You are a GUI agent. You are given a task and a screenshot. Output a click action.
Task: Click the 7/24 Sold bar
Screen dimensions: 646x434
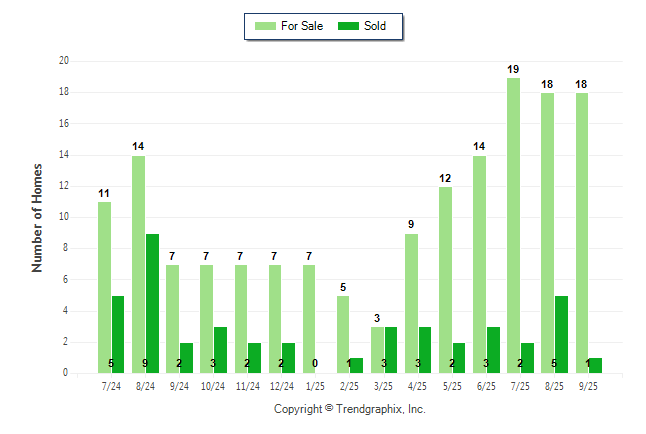pyautogui.click(x=118, y=334)
